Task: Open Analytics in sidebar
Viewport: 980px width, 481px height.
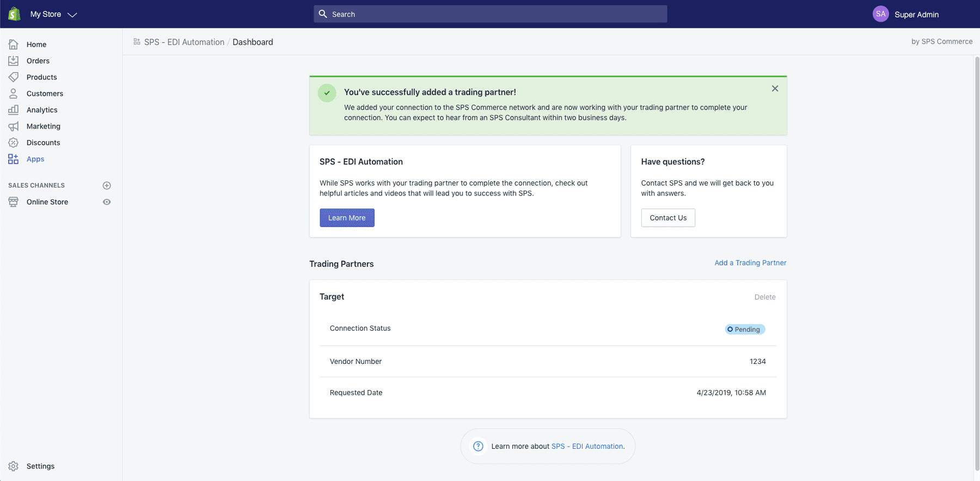Action: click(42, 110)
